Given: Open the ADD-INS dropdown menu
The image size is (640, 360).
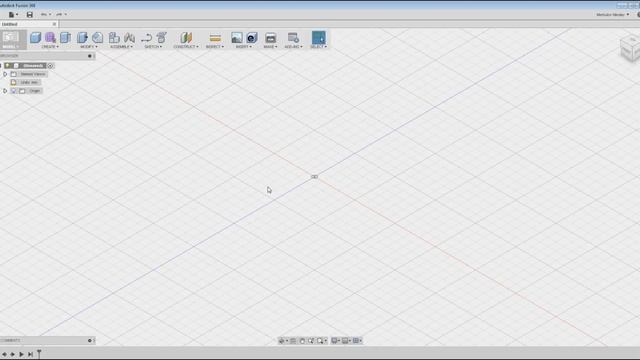Looking at the screenshot, I should click(293, 47).
